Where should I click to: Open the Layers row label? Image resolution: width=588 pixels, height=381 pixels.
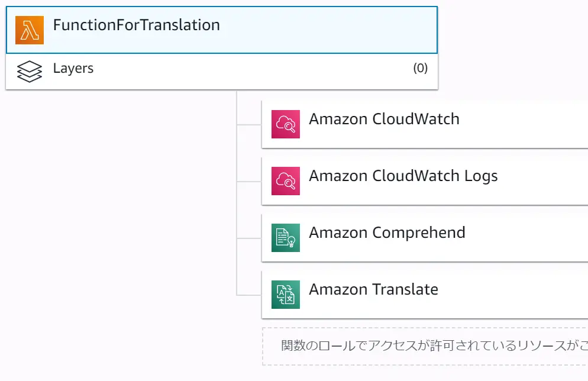click(x=73, y=69)
